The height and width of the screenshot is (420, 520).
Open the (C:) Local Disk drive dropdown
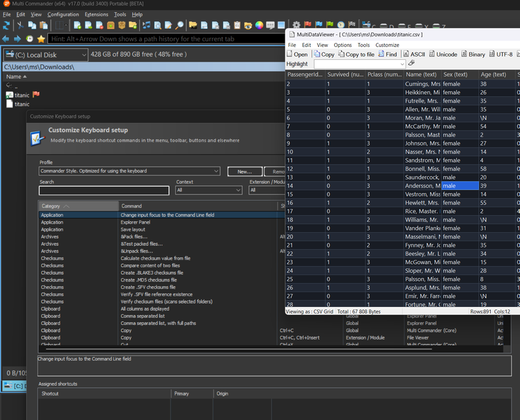point(45,55)
